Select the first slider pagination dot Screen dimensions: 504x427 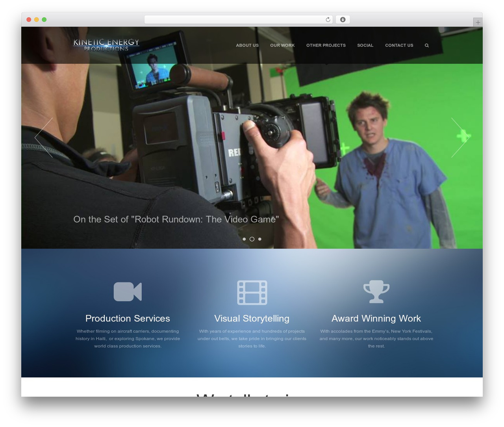point(244,239)
